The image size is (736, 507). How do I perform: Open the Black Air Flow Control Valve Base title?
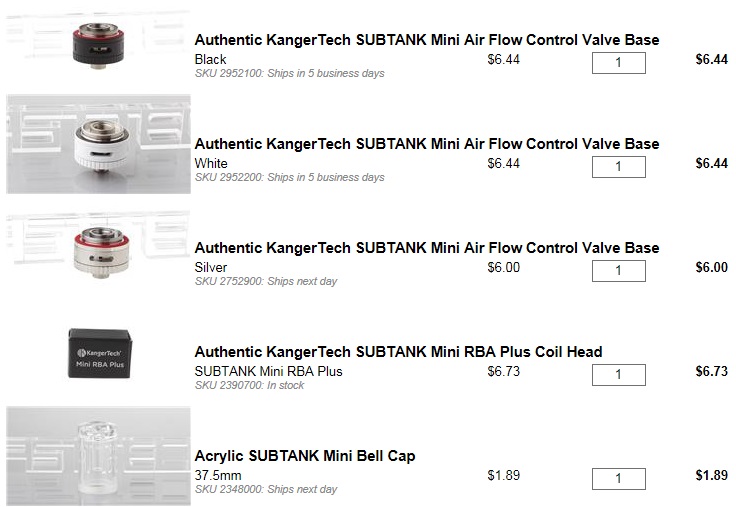coord(427,40)
